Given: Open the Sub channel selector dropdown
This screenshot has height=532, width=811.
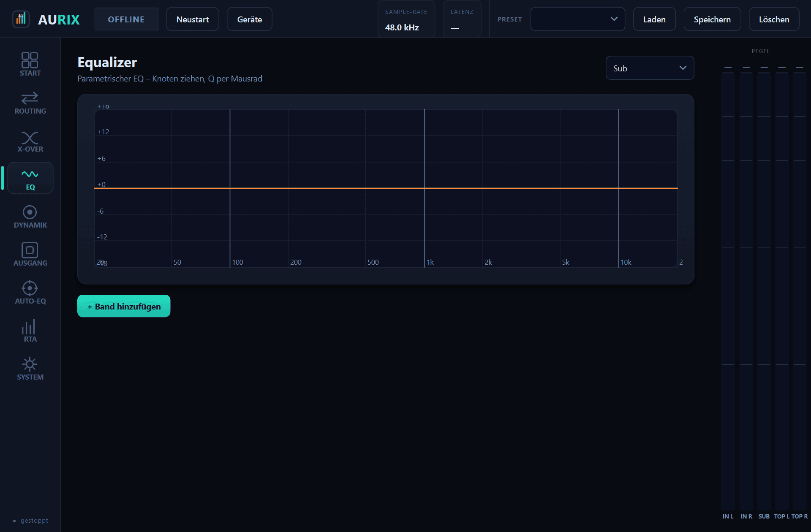Looking at the screenshot, I should click(650, 68).
